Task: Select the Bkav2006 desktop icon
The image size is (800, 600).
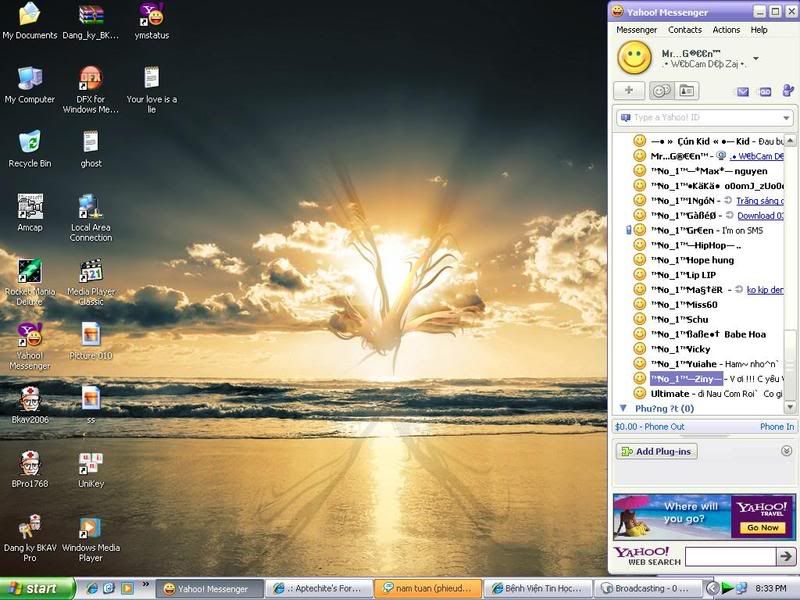Action: pyautogui.click(x=30, y=405)
